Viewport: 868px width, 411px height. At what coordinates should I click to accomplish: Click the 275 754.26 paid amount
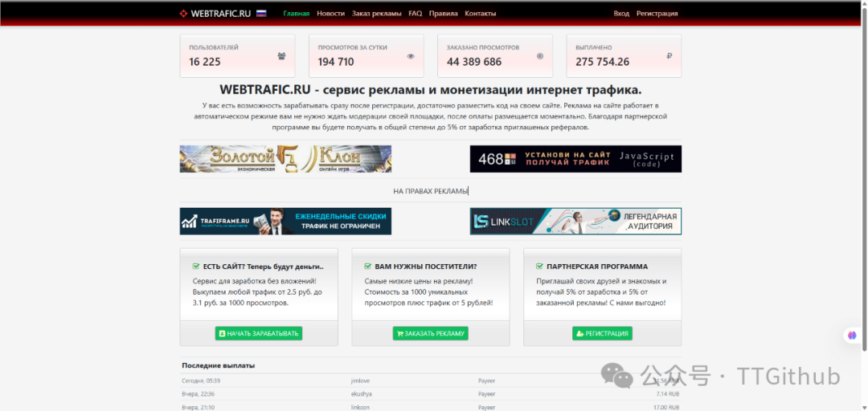click(602, 62)
